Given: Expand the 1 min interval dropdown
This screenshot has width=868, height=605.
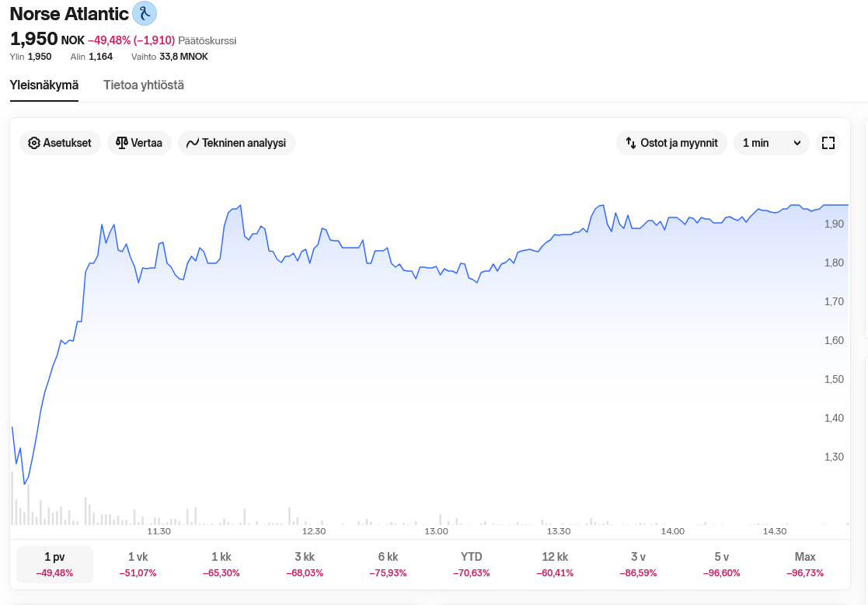Looking at the screenshot, I should [771, 143].
